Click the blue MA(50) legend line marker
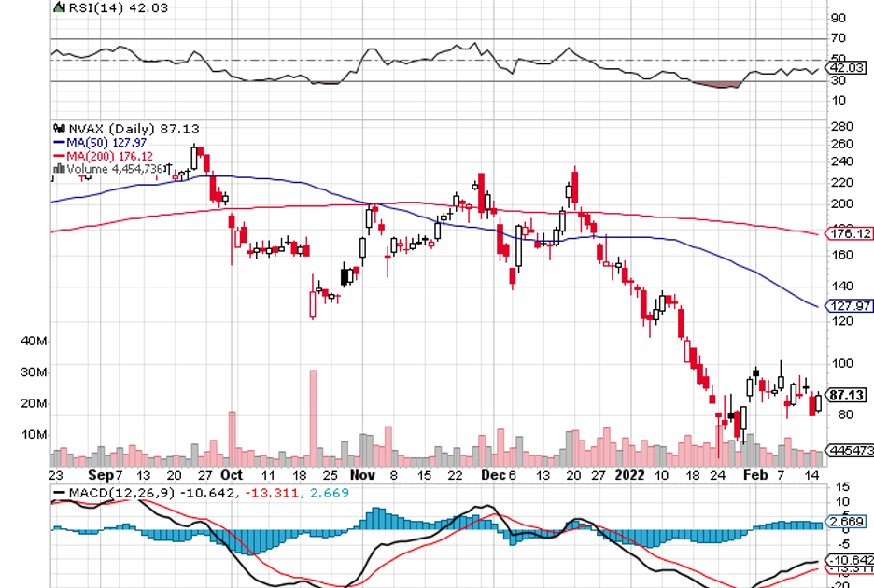This screenshot has width=874, height=588. pyautogui.click(x=60, y=143)
